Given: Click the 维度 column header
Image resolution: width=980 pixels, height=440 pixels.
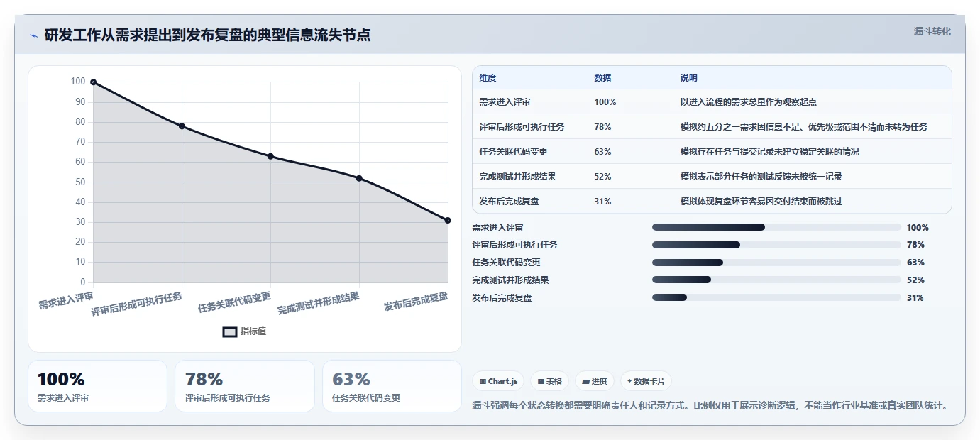Looking at the screenshot, I should point(488,78).
